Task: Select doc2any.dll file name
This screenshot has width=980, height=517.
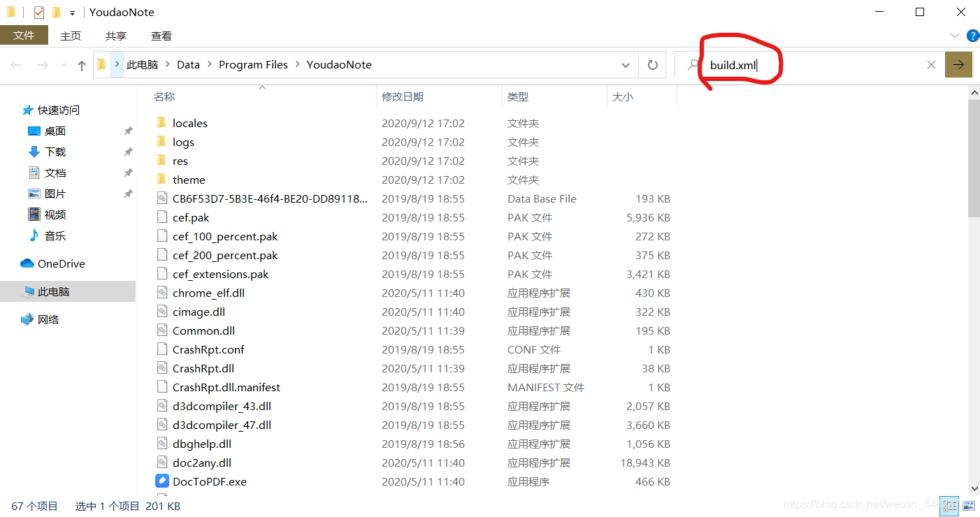Action: [202, 463]
